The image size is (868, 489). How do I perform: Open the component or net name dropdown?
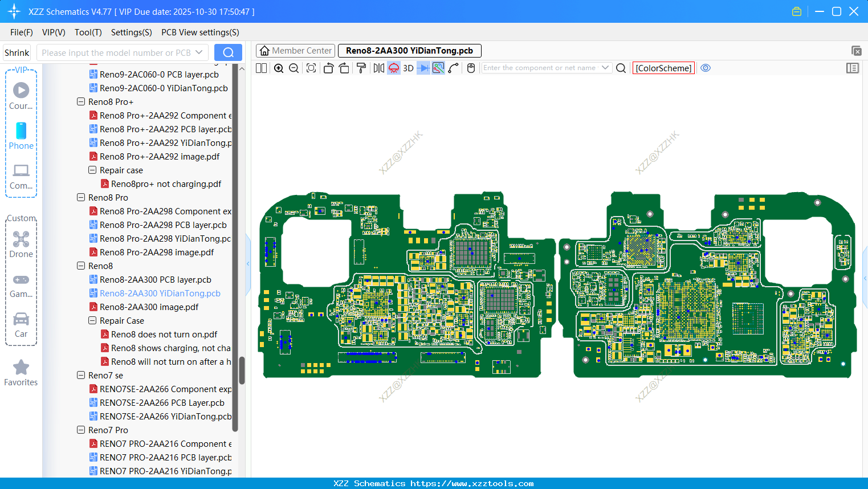coord(605,68)
